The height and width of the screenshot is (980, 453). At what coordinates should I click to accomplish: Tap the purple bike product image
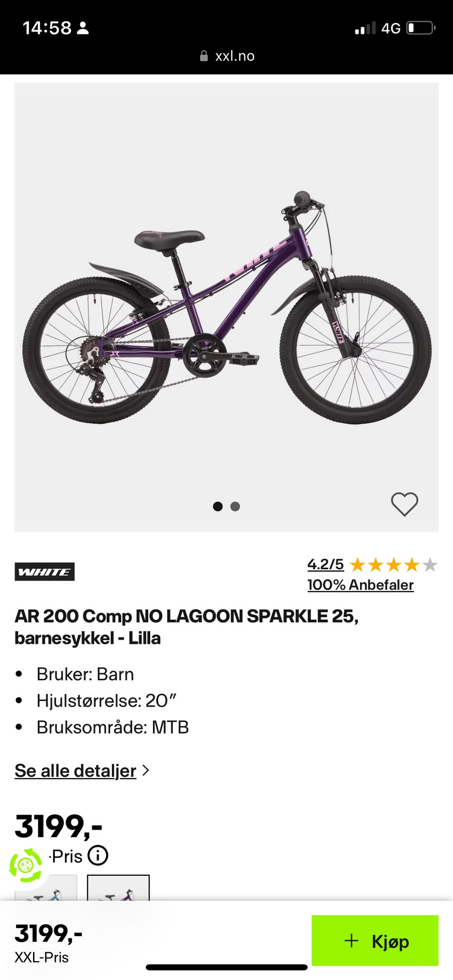[227, 307]
